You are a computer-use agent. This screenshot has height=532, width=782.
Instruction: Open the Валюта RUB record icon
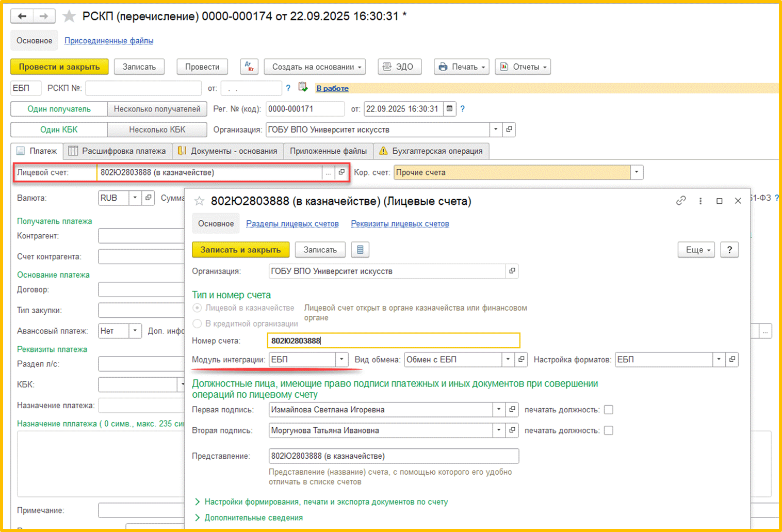click(148, 198)
